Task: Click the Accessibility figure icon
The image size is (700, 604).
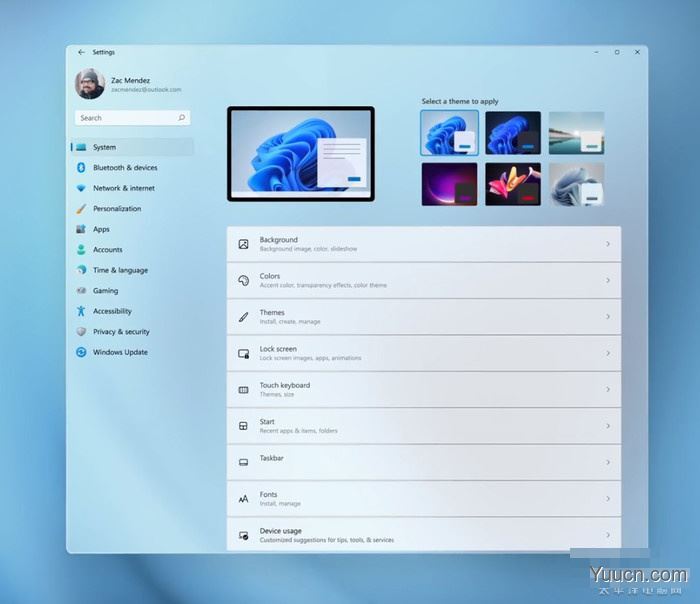Action: coord(81,311)
